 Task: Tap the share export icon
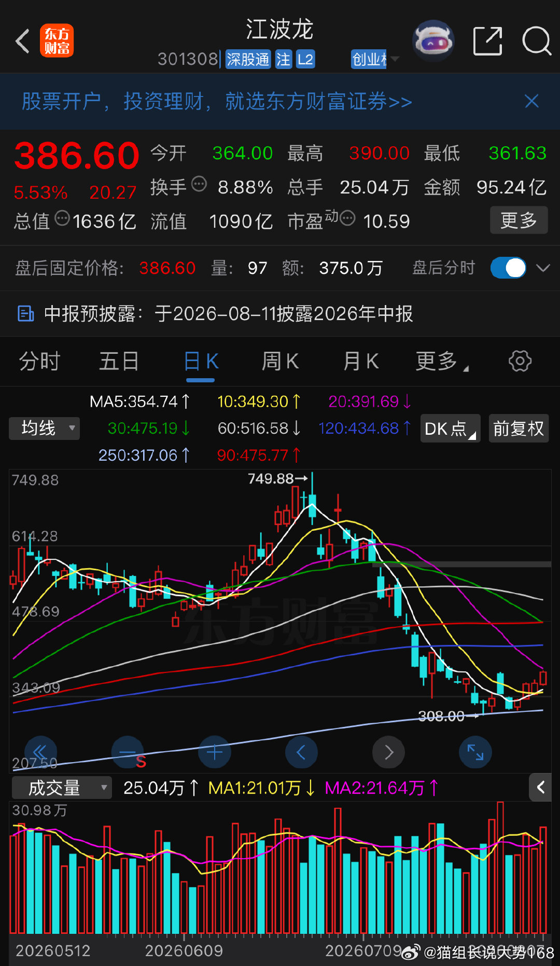tap(488, 40)
